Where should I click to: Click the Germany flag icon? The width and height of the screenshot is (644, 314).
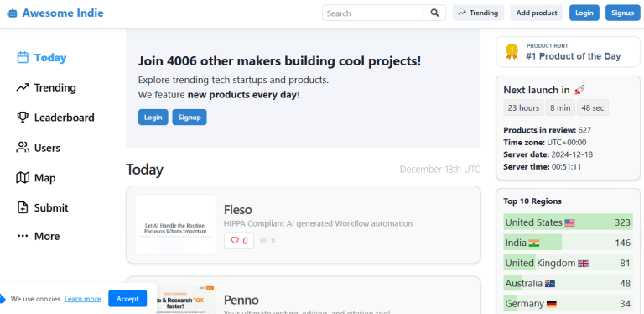[x=552, y=304]
